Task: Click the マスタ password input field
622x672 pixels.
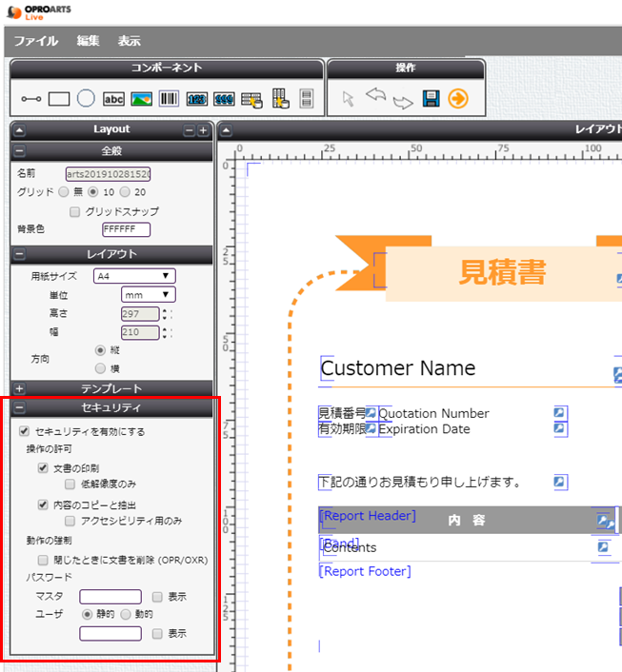Action: click(110, 597)
